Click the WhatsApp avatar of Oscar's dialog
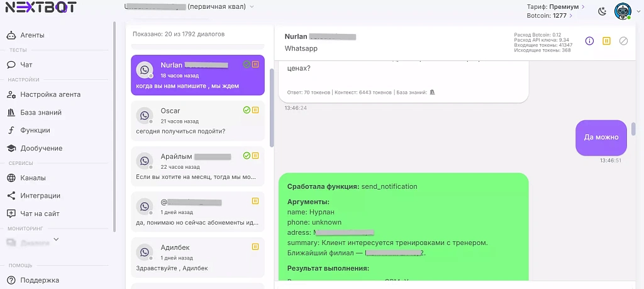The width and height of the screenshot is (644, 289). click(145, 116)
